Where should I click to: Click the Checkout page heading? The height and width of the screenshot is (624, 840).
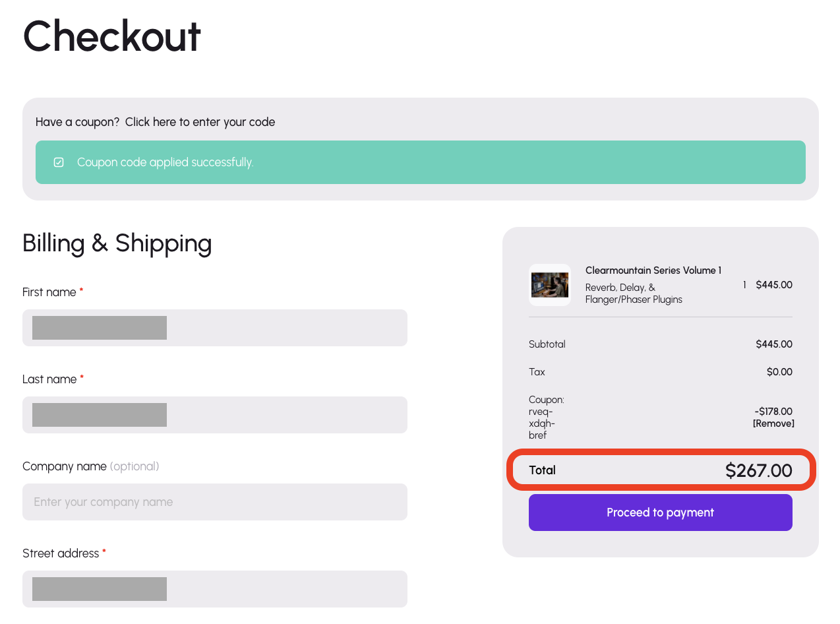pos(111,36)
